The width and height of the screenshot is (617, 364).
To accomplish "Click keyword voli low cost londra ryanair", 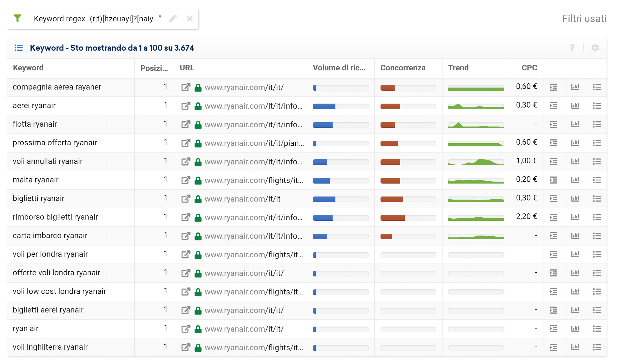I will coord(59,291).
